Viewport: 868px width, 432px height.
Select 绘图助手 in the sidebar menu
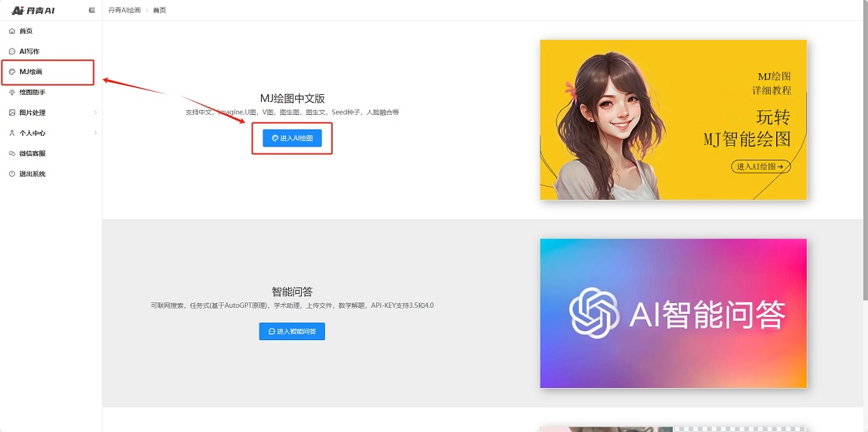tap(32, 93)
